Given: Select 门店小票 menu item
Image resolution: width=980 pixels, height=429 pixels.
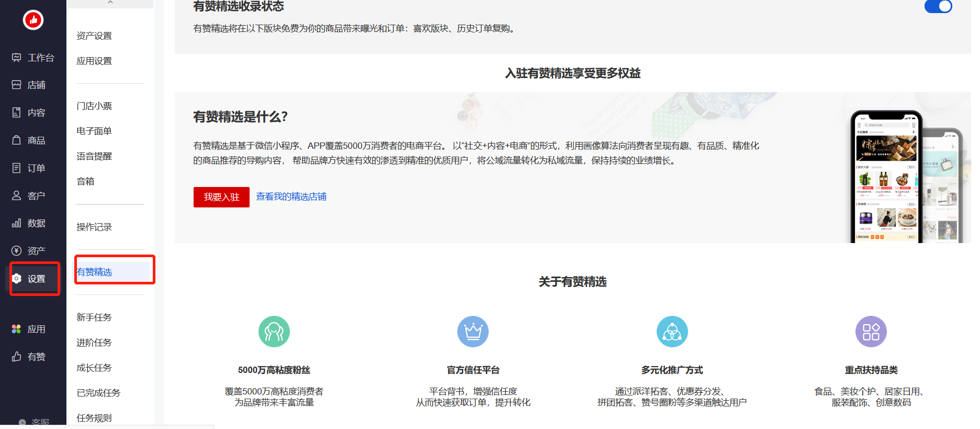Looking at the screenshot, I should 94,106.
